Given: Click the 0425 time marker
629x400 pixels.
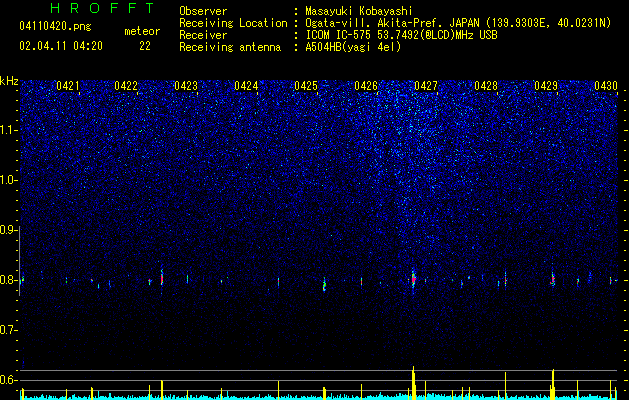Looking at the screenshot, I should [x=306, y=86].
